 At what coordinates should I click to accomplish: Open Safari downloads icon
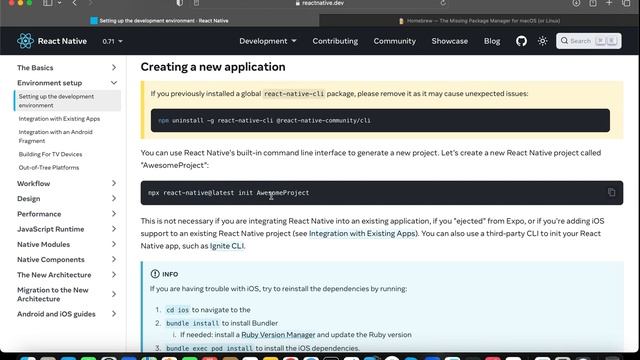click(576, 3)
